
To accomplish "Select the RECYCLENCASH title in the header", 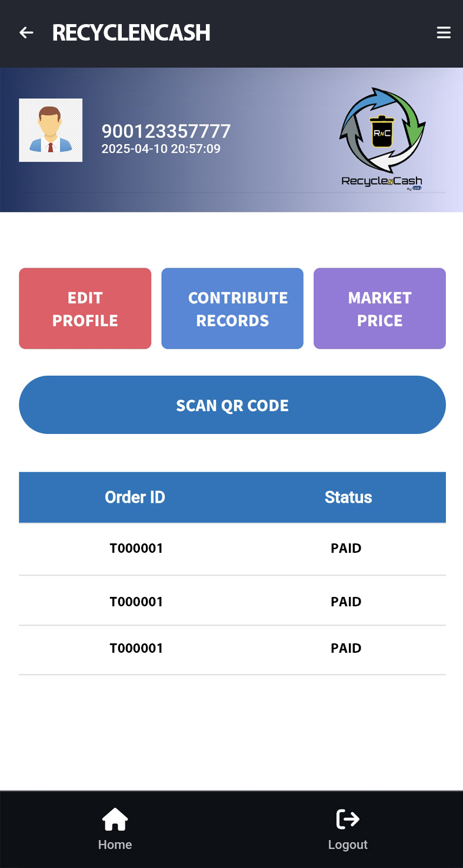I will coord(131,33).
